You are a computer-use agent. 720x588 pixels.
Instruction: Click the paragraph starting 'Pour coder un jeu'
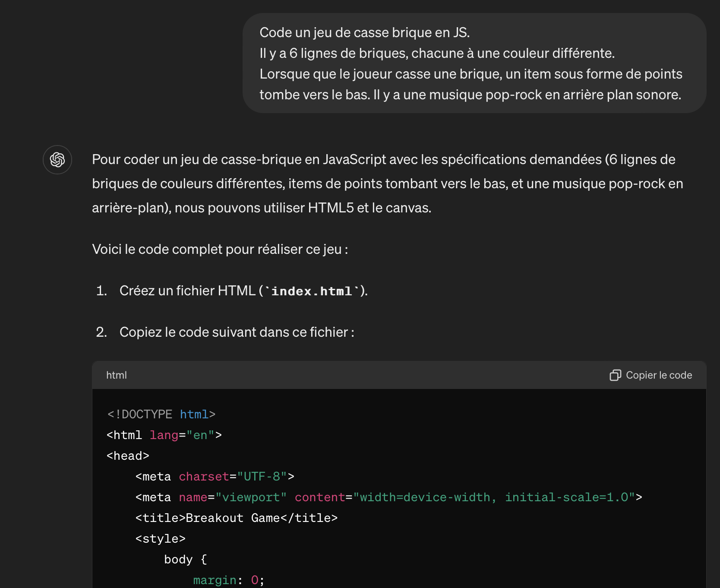point(388,184)
